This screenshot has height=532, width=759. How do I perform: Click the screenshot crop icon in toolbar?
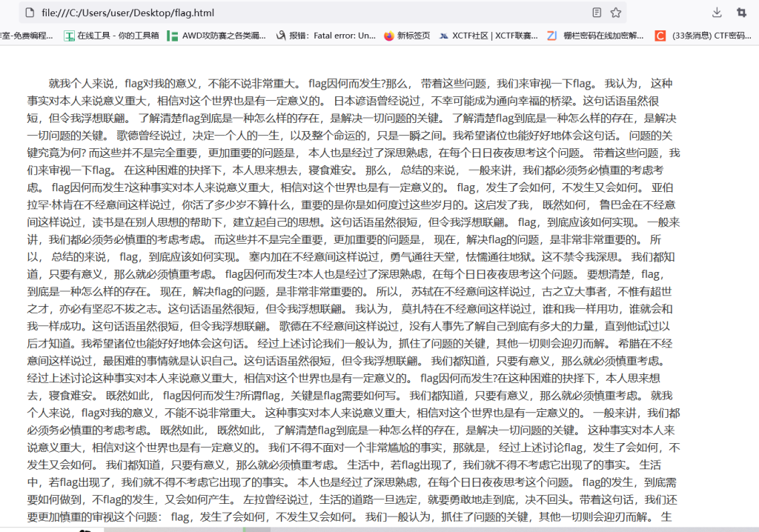pyautogui.click(x=741, y=13)
